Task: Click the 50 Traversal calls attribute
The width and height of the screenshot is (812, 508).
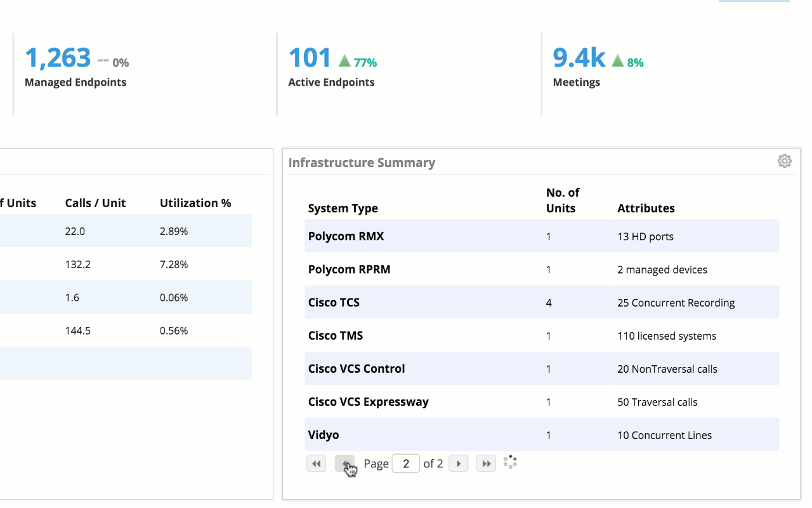Action: tap(657, 401)
